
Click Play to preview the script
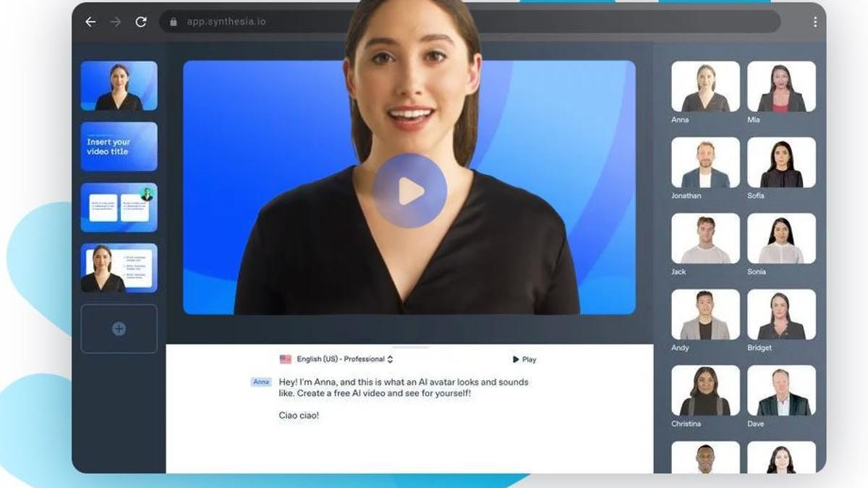coord(524,359)
